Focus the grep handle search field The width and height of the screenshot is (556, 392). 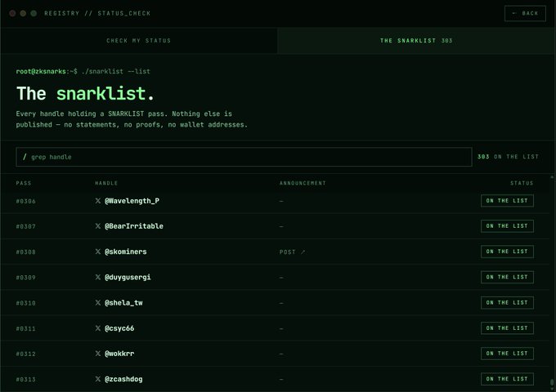coord(244,157)
